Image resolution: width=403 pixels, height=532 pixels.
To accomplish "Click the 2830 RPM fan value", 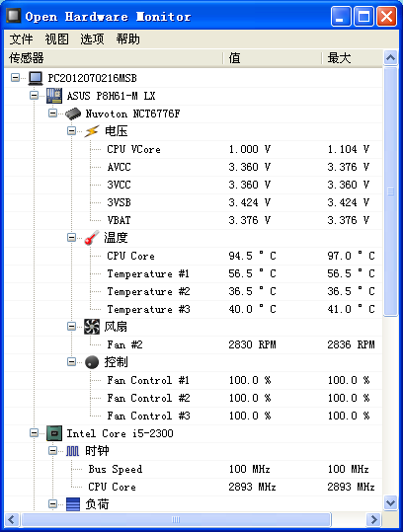I will point(252,344).
